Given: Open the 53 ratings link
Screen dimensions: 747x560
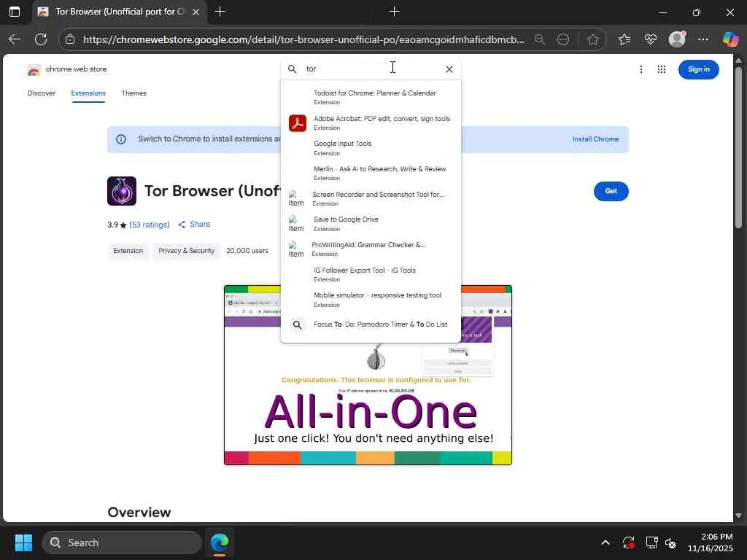Looking at the screenshot, I should (150, 225).
